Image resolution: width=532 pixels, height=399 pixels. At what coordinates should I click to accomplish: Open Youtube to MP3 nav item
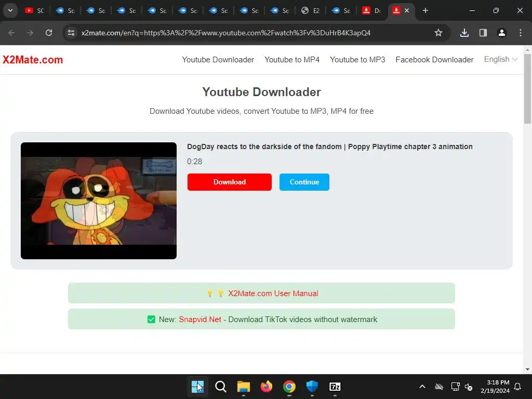pos(357,60)
